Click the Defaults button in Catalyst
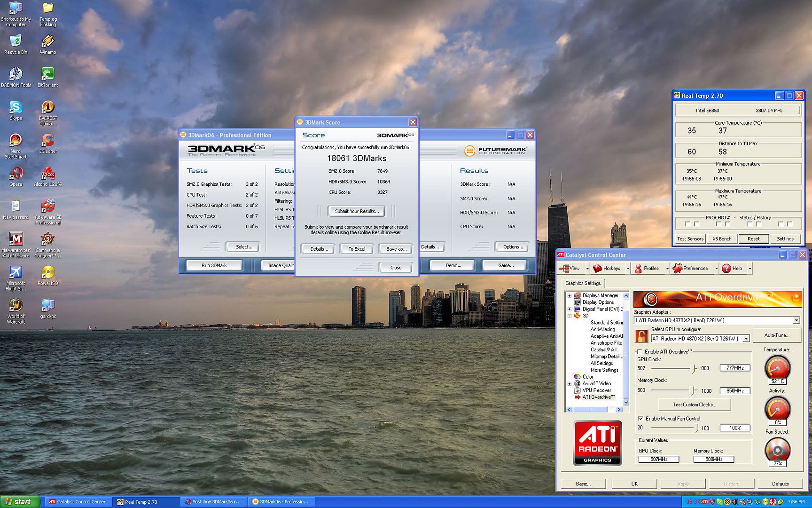Screen dimensions: 812x508 780,484
